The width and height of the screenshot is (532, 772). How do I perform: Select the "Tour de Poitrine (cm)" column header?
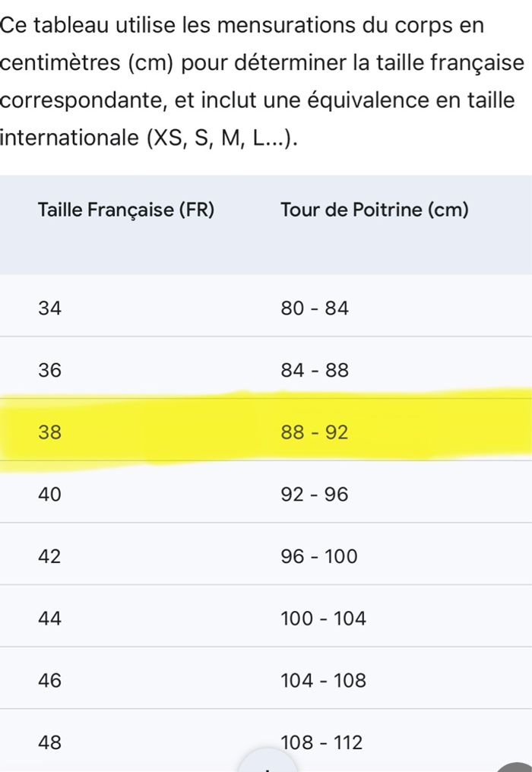pyautogui.click(x=374, y=210)
